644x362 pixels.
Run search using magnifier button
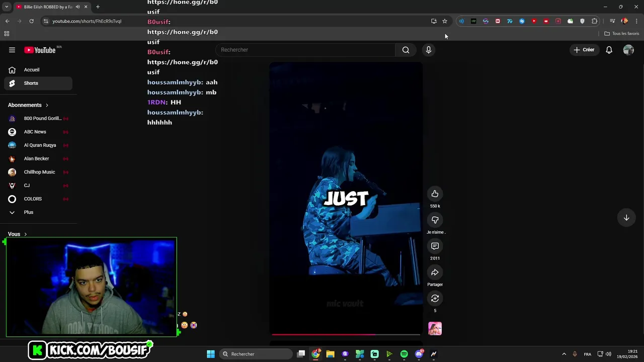click(x=406, y=50)
